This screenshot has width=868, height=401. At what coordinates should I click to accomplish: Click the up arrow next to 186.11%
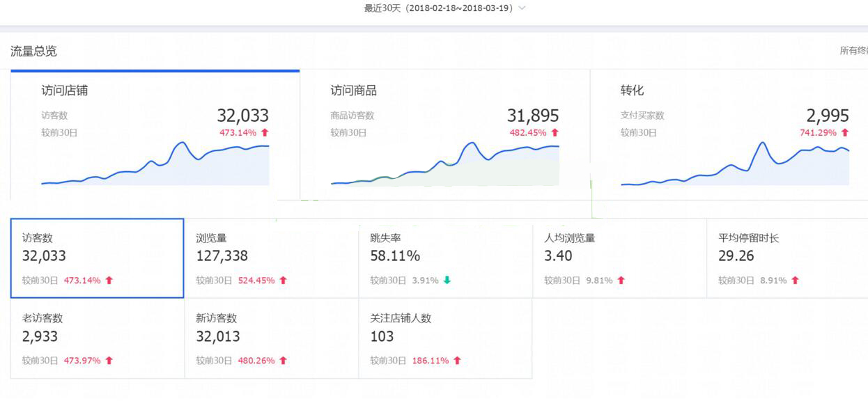click(x=457, y=361)
